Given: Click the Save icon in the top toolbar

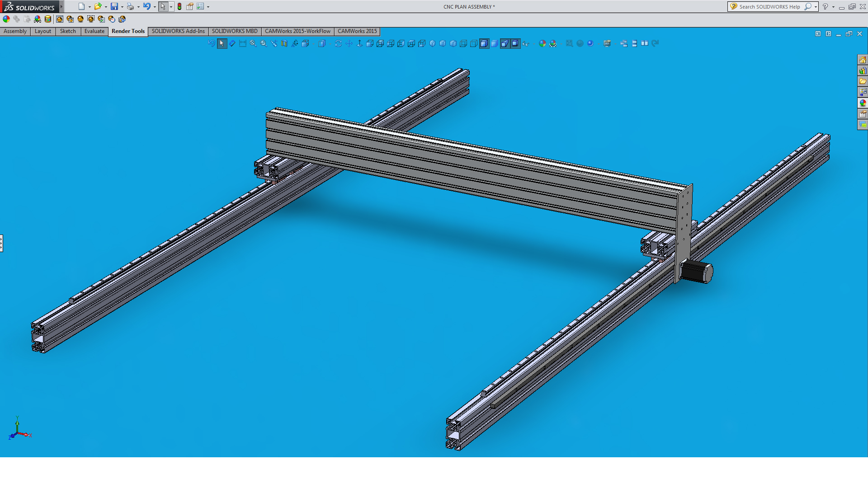Looking at the screenshot, I should click(x=114, y=6).
